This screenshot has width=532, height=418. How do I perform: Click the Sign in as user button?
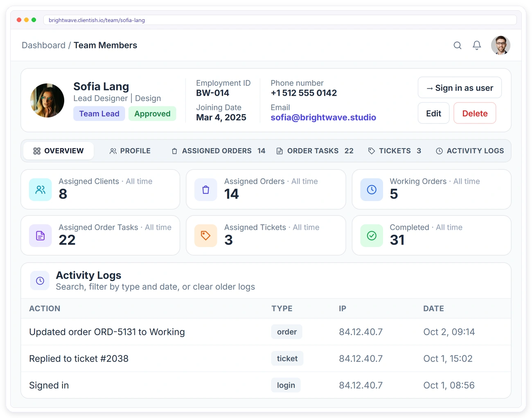click(x=460, y=88)
